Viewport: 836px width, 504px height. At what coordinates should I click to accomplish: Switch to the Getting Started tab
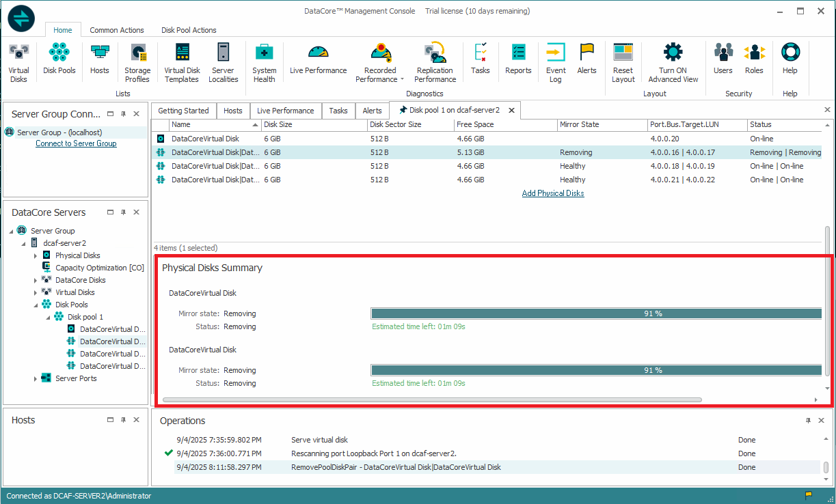[x=183, y=111]
